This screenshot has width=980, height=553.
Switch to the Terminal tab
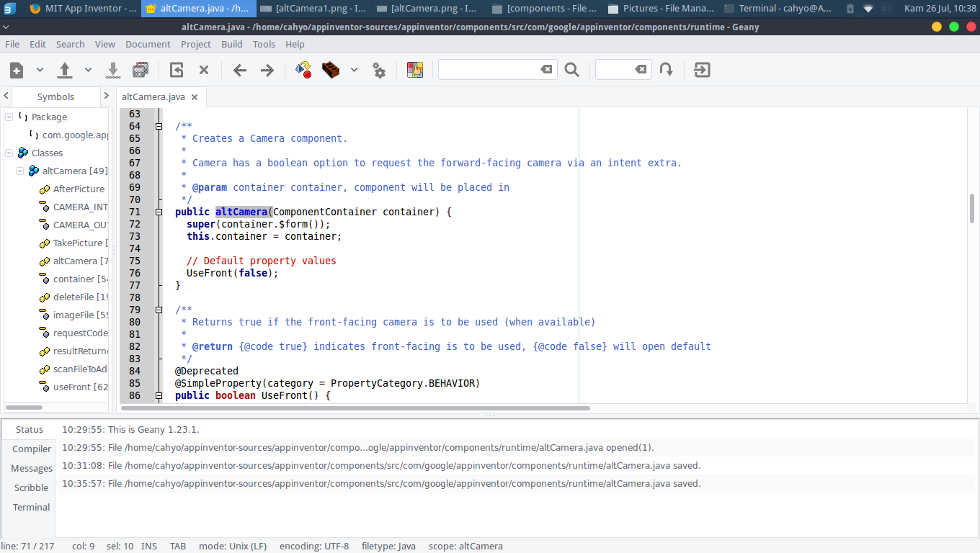pos(32,507)
